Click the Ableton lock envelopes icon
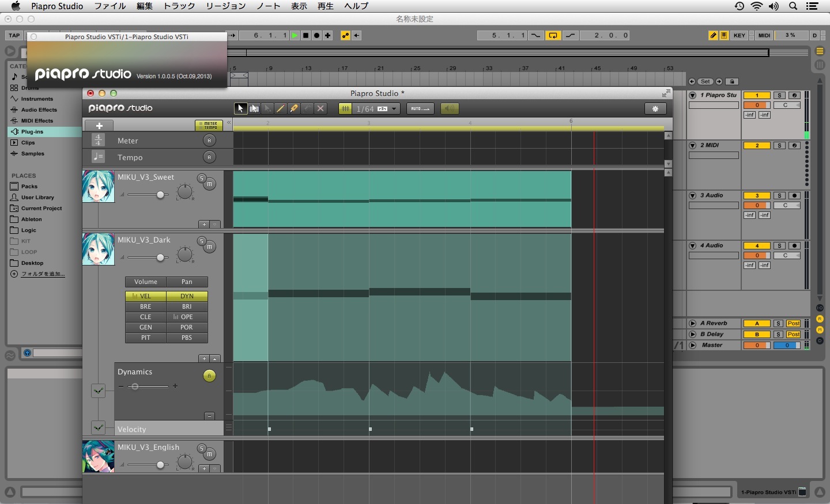The width and height of the screenshot is (830, 504). click(732, 81)
